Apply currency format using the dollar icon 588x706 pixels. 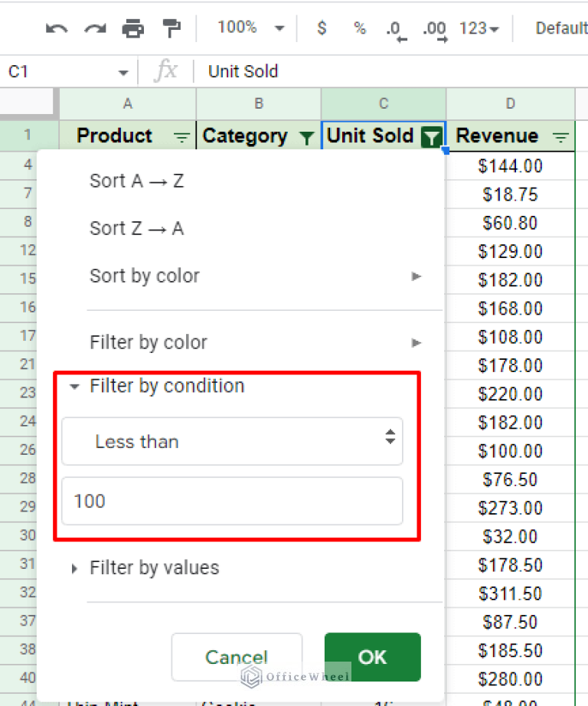click(x=322, y=28)
